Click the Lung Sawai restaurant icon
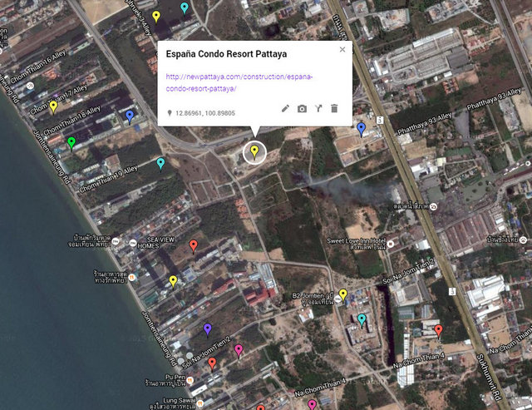The width and height of the screenshot is (532, 410). (200, 403)
